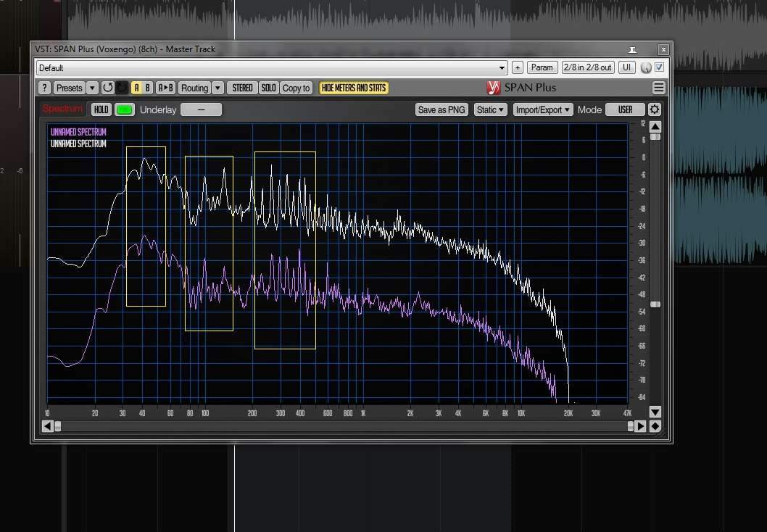Pin the plugin window on top

click(x=632, y=49)
